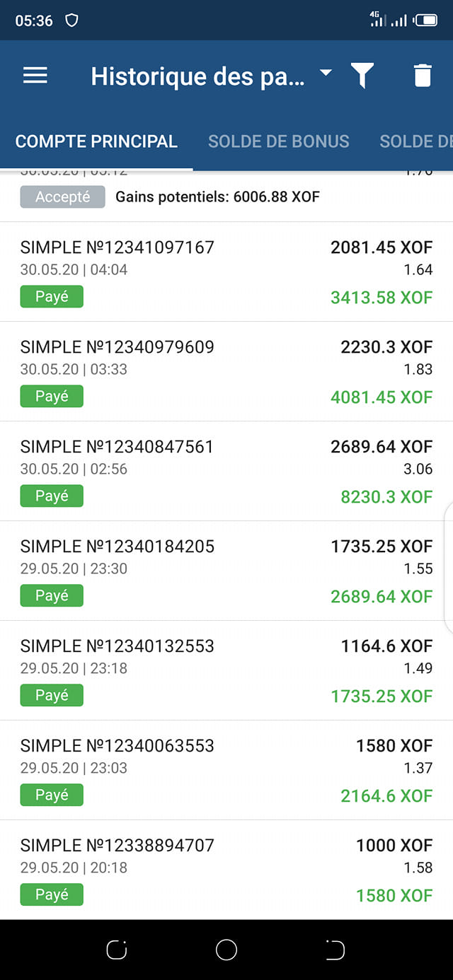Tap the shield icon in status bar
Screen dimensions: 453x980
point(71,21)
